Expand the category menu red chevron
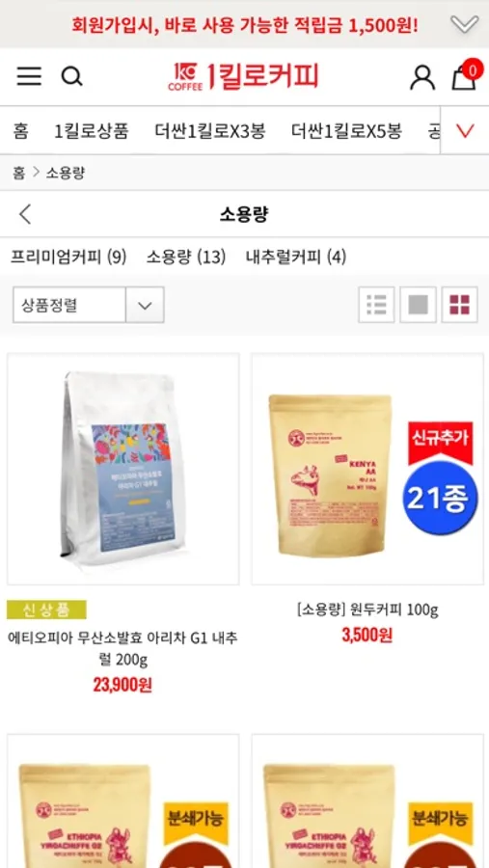489x868 pixels. pyautogui.click(x=465, y=130)
